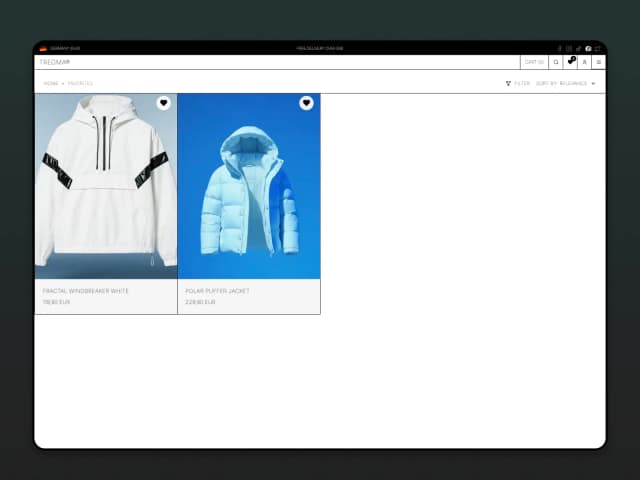
Task: Open the favorites heart icon in header
Action: pyautogui.click(x=570, y=62)
